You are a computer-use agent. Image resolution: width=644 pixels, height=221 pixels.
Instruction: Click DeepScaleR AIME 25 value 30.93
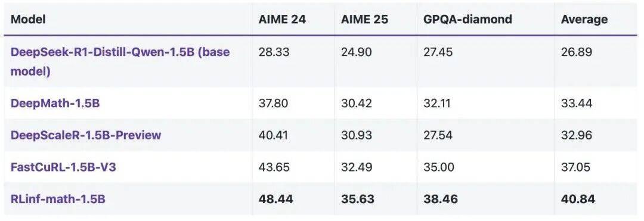tap(357, 135)
